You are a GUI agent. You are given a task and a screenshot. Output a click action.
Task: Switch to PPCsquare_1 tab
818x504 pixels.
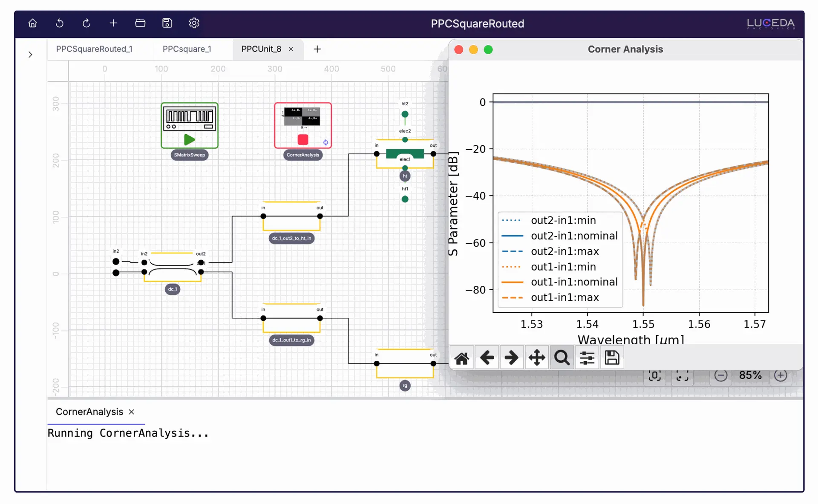coord(187,49)
